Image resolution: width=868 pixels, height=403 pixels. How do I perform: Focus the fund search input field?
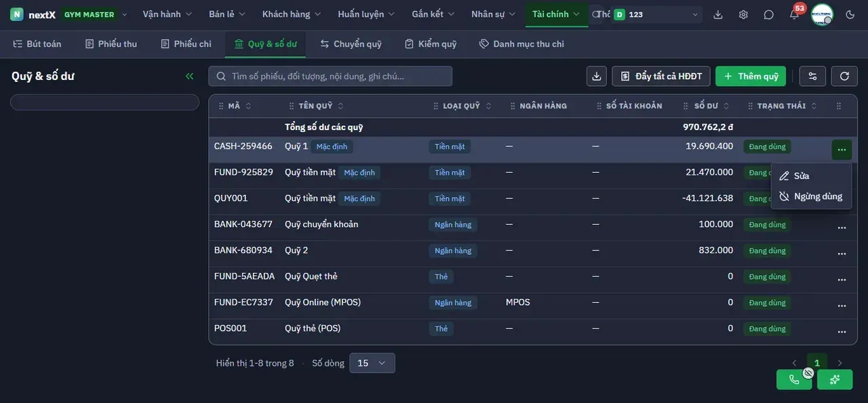pyautogui.click(x=330, y=76)
